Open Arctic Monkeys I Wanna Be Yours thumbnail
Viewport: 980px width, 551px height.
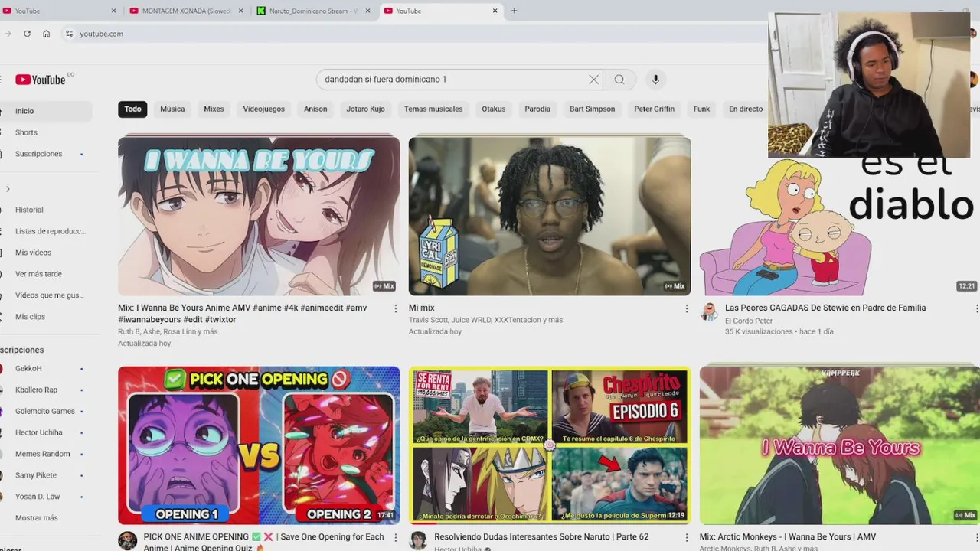tap(839, 445)
